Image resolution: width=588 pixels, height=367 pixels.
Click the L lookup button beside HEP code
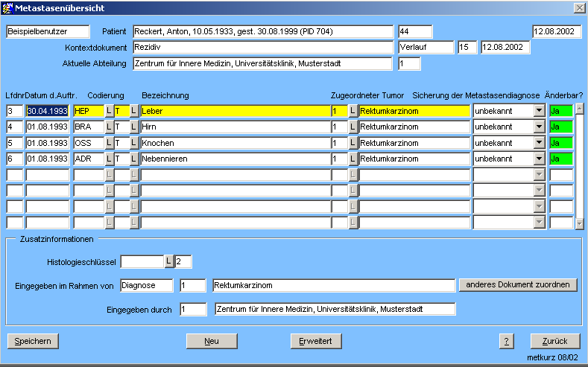tap(108, 111)
